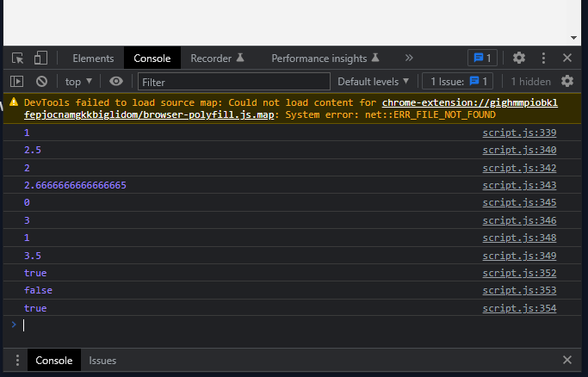Open script.js:339 source link
This screenshot has height=377, width=588.
point(519,133)
